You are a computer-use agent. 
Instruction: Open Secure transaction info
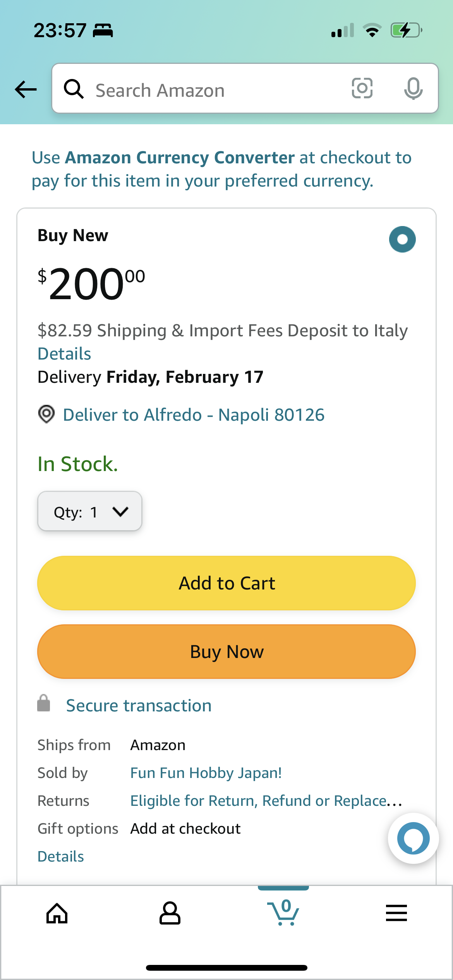(139, 706)
